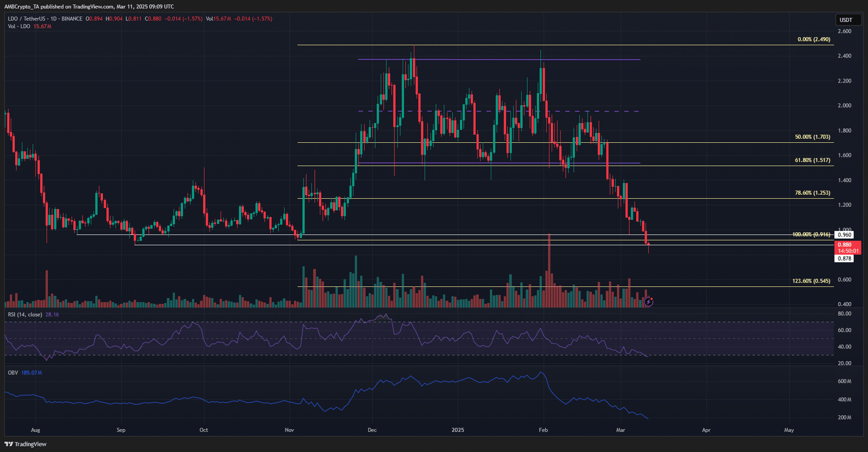Image resolution: width=868 pixels, height=452 pixels.
Task: Select the 61.80% (1.517) Fibonacci label
Action: click(x=812, y=161)
